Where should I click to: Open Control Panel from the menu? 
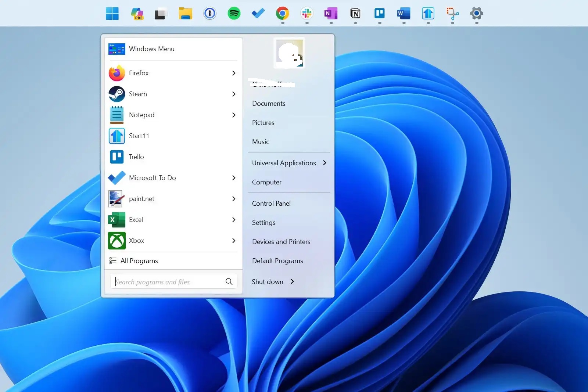tap(271, 204)
